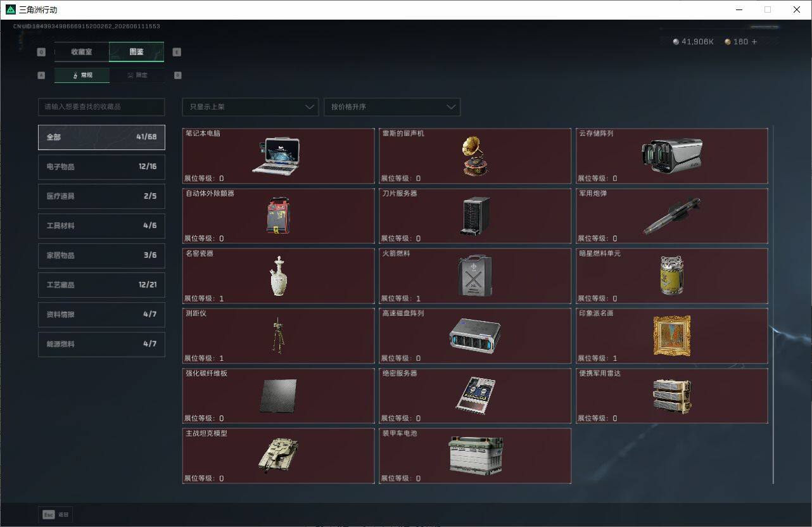Select the 限定 sub-tab
Image resolution: width=812 pixels, height=527 pixels.
(x=137, y=75)
